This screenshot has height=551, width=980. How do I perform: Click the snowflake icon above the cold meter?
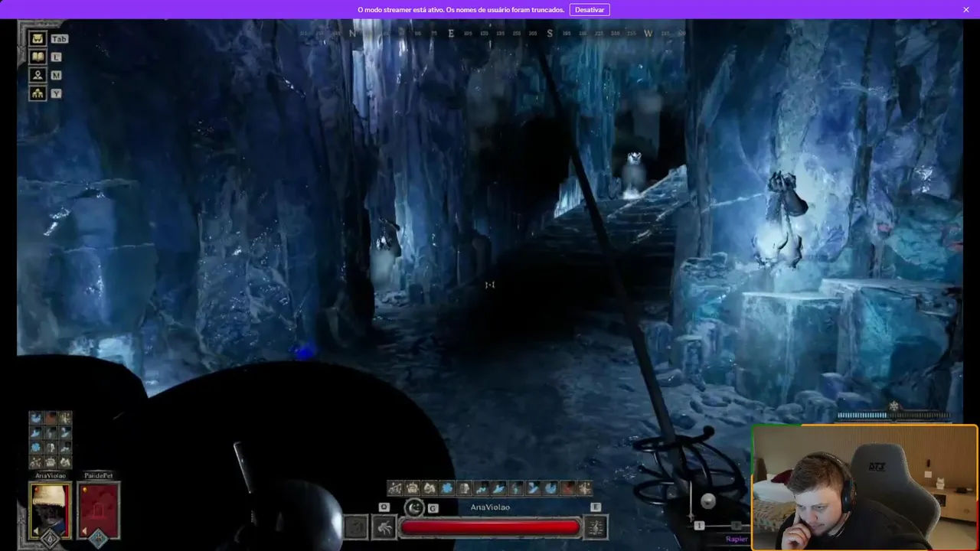[x=893, y=406]
